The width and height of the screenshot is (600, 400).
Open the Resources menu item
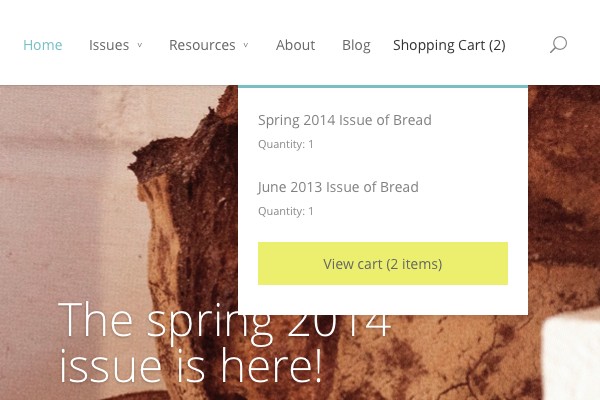click(x=202, y=45)
